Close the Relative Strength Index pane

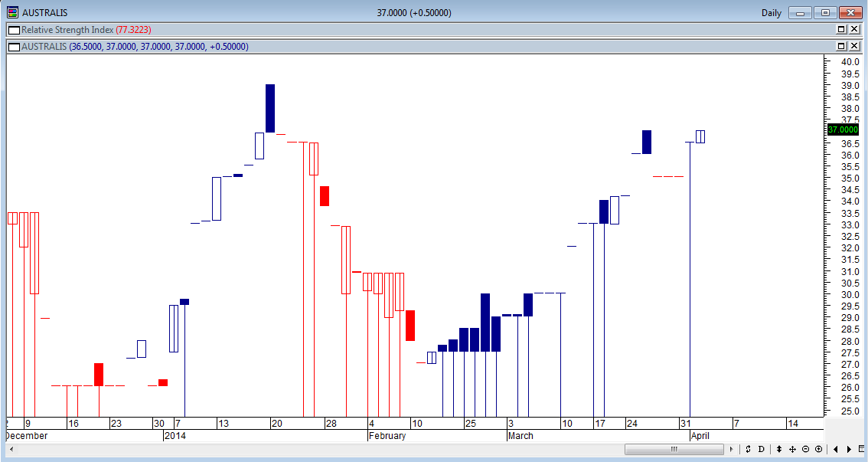[x=854, y=29]
